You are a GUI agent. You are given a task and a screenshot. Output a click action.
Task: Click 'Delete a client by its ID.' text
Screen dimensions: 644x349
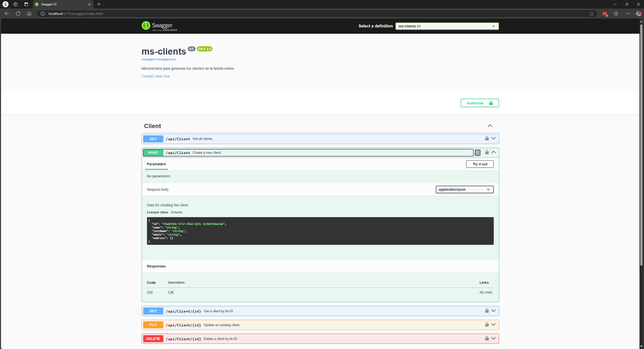[221, 339]
